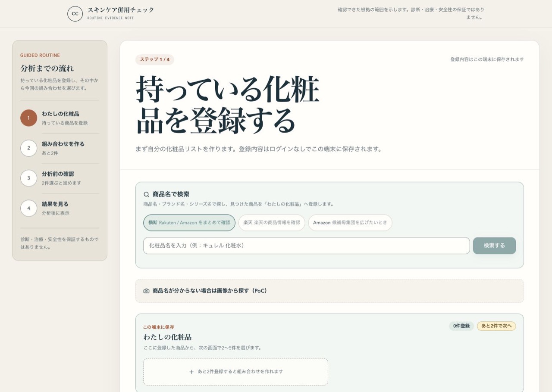Click the plus icon in empty cosmetics slot
552x392 pixels.
(191, 372)
